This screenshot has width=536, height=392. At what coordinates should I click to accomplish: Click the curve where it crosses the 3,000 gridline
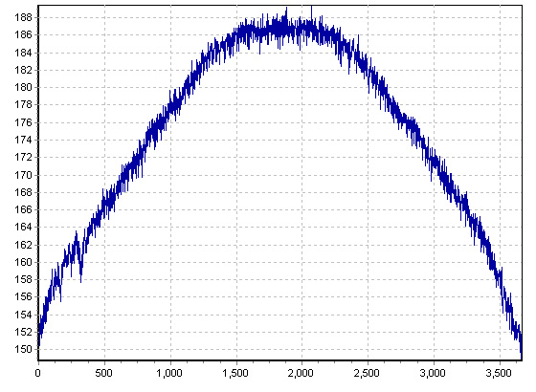[435, 163]
